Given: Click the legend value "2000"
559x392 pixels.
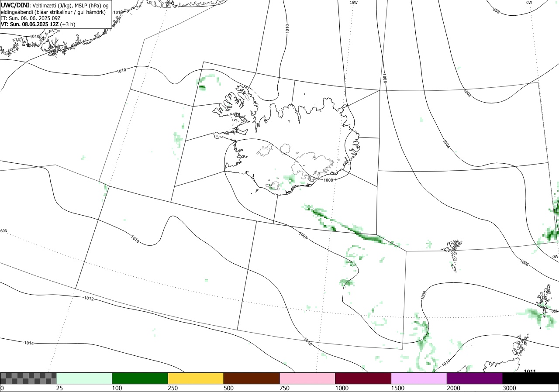Looking at the screenshot, I should coord(453,388).
